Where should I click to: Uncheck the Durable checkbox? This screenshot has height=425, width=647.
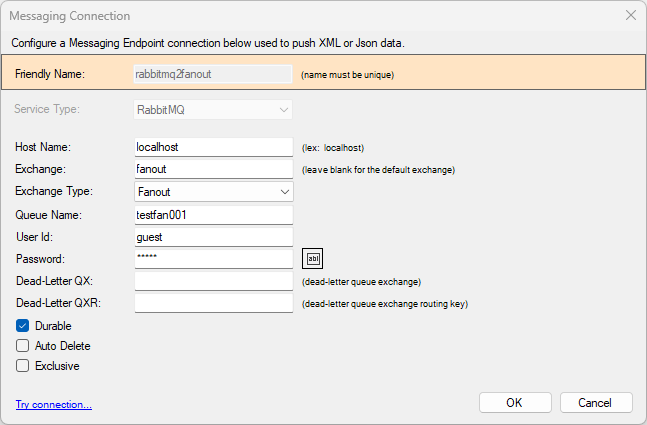pos(23,326)
